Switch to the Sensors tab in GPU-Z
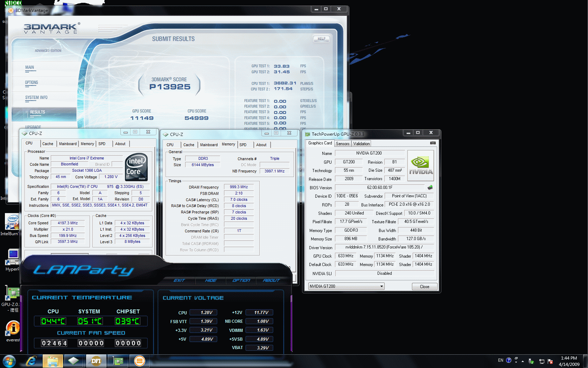588x368 pixels. [x=343, y=144]
